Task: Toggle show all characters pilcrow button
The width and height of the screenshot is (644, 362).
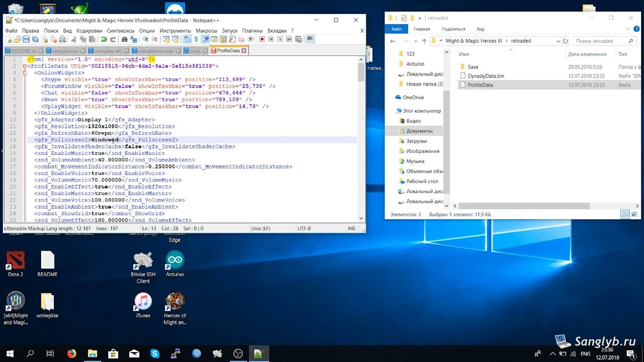Action: [x=196, y=39]
